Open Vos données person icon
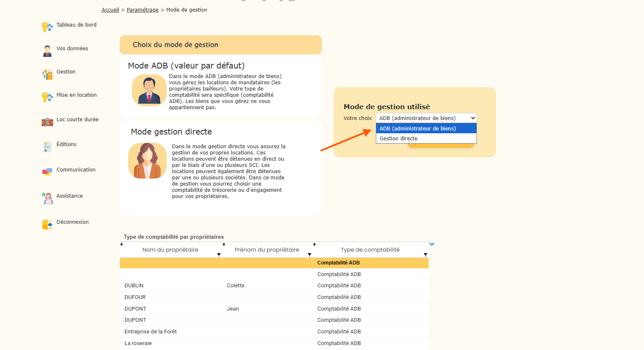This screenshot has width=644, height=350. 47,51
